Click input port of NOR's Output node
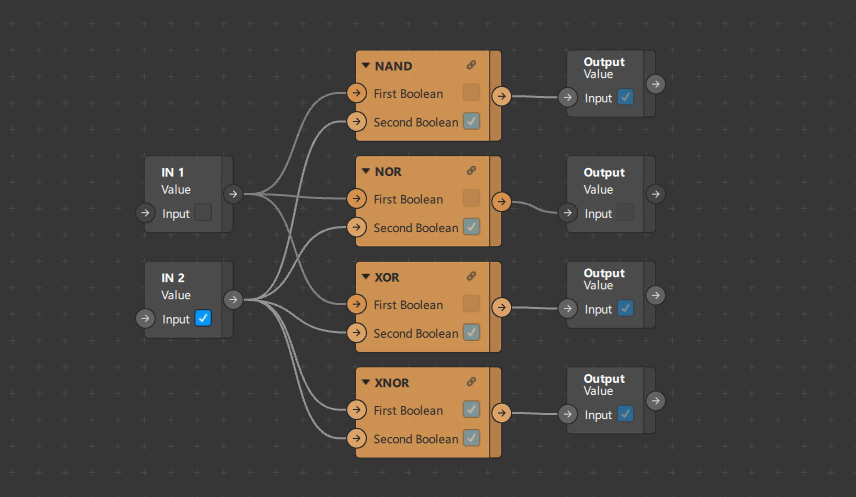The width and height of the screenshot is (856, 497). tap(568, 212)
